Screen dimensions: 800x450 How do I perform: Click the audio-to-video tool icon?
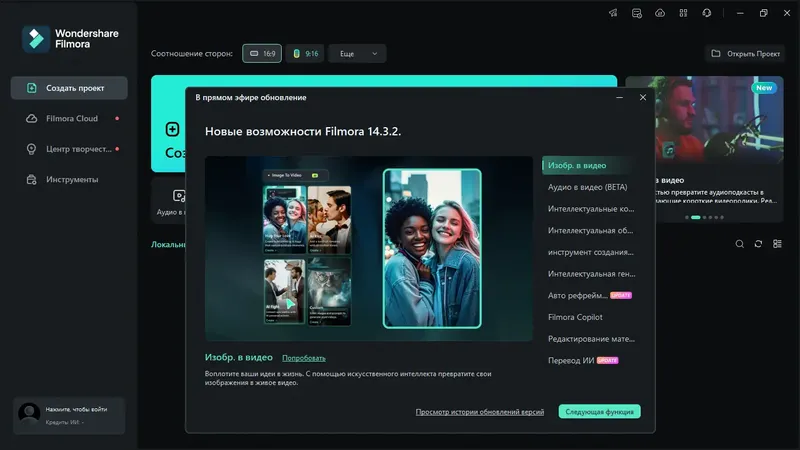(x=179, y=195)
